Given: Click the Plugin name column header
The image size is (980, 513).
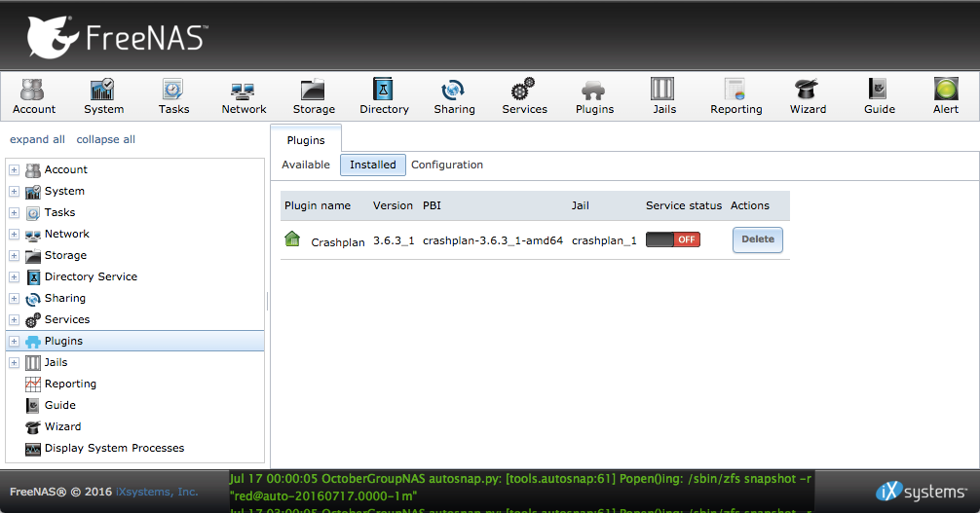Looking at the screenshot, I should pyautogui.click(x=318, y=205).
